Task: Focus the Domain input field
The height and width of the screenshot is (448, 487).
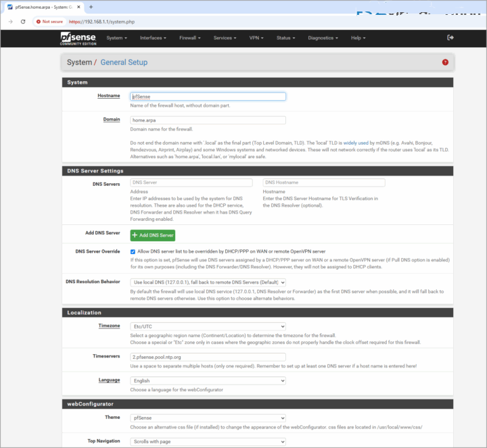Action: 208,120
